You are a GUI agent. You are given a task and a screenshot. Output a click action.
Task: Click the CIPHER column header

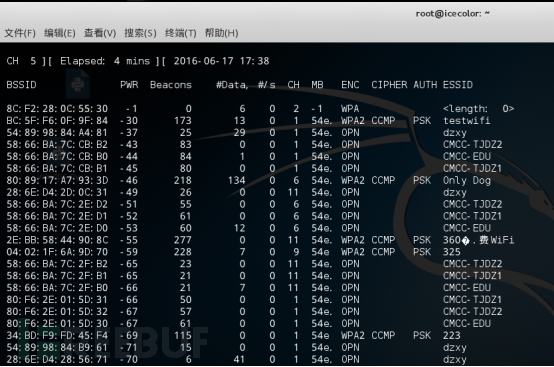[389, 85]
